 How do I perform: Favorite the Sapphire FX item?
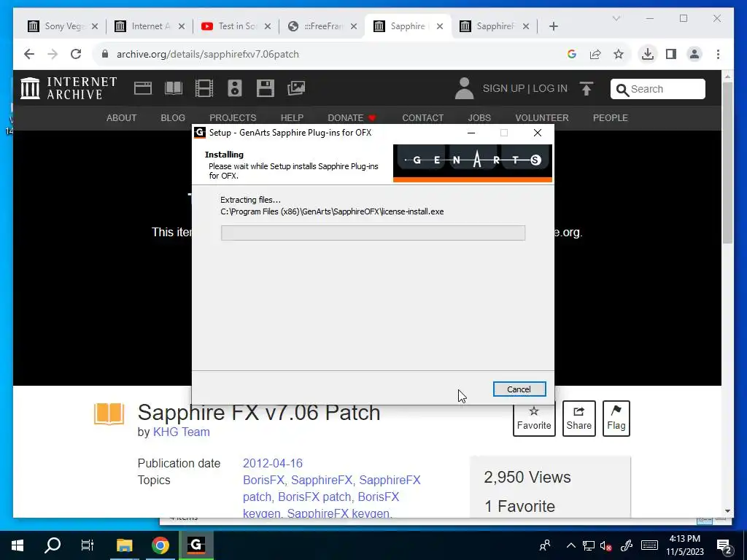tap(534, 419)
